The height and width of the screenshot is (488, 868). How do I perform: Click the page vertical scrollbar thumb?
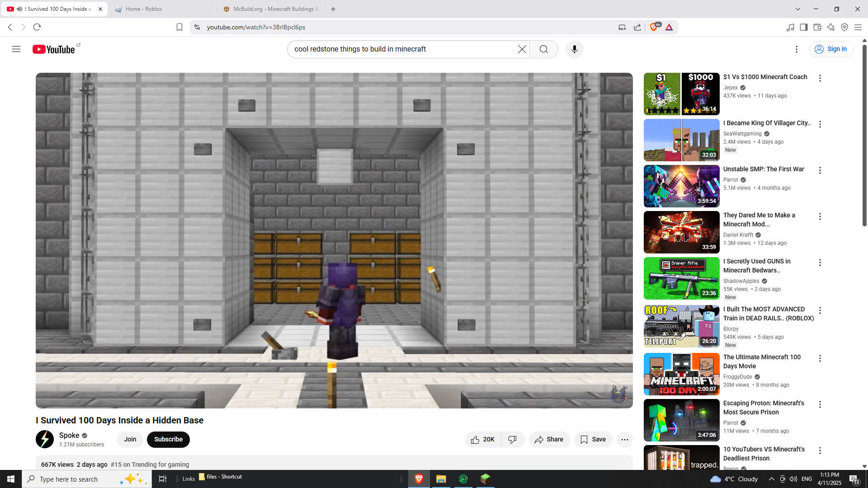pyautogui.click(x=864, y=136)
